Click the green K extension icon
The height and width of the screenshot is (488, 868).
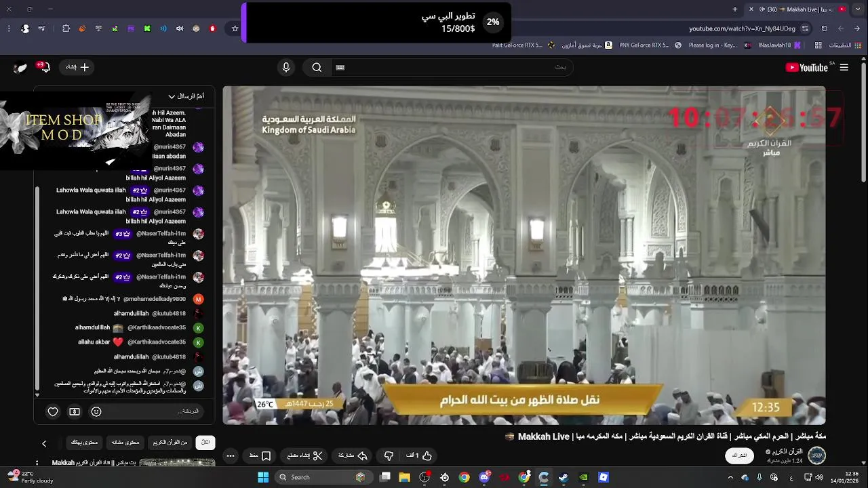pyautogui.click(x=147, y=28)
